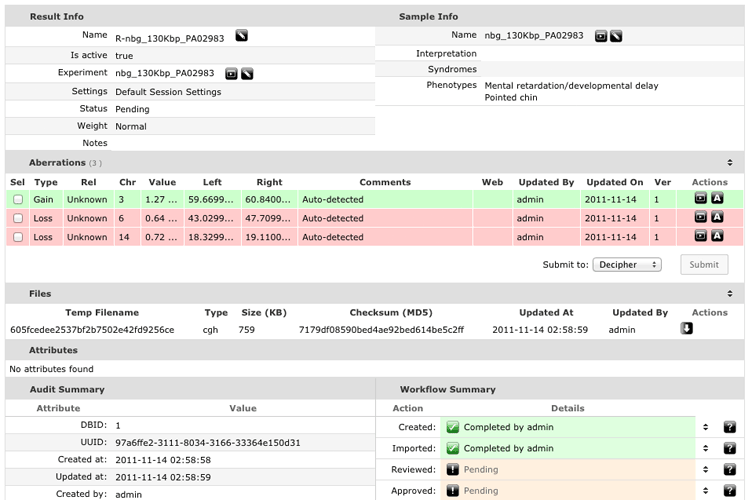Click view icon beside Sample Info name

[x=601, y=36]
